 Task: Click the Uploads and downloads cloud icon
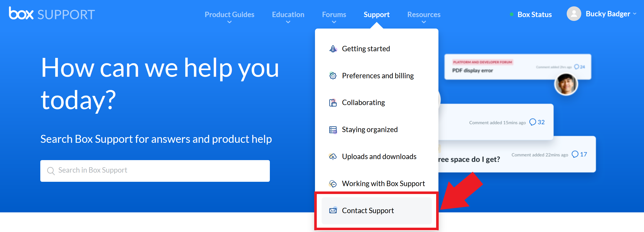(x=333, y=157)
